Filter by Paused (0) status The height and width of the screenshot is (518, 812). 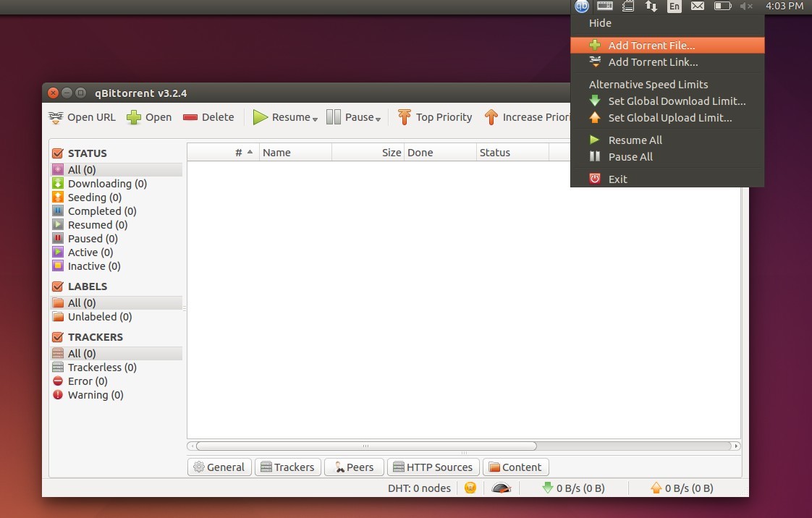[117, 239]
